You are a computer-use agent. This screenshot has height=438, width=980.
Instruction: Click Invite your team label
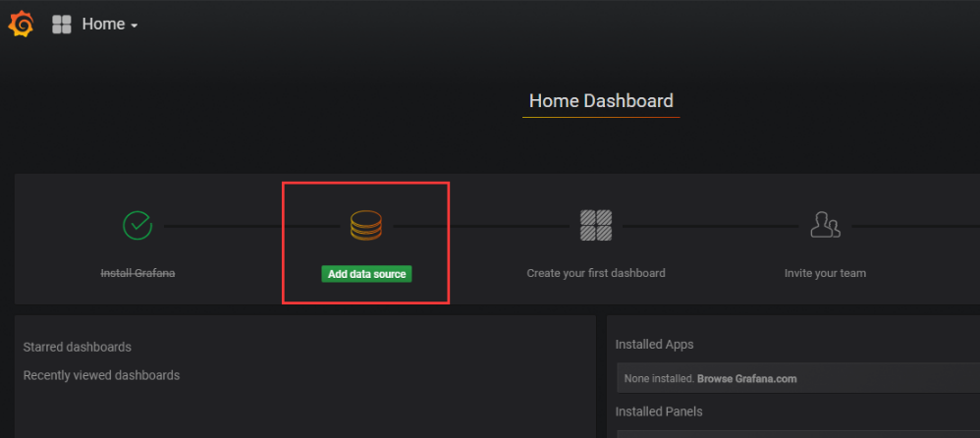tap(825, 273)
